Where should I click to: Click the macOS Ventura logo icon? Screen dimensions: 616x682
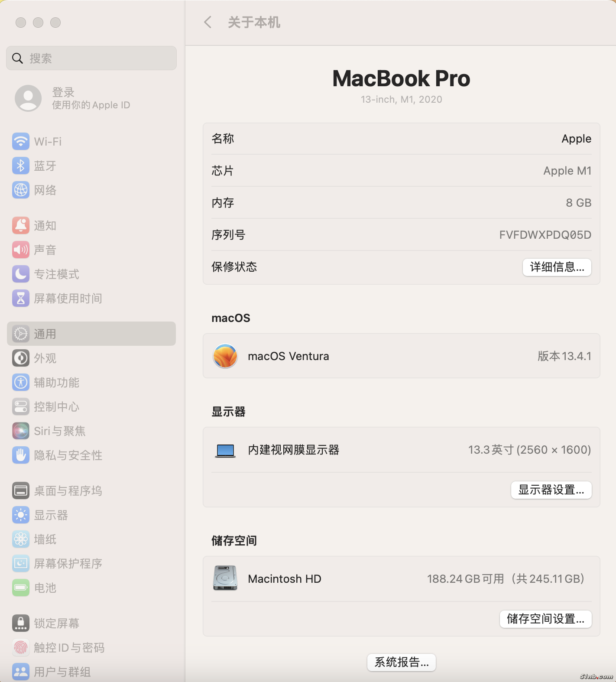pyautogui.click(x=225, y=356)
